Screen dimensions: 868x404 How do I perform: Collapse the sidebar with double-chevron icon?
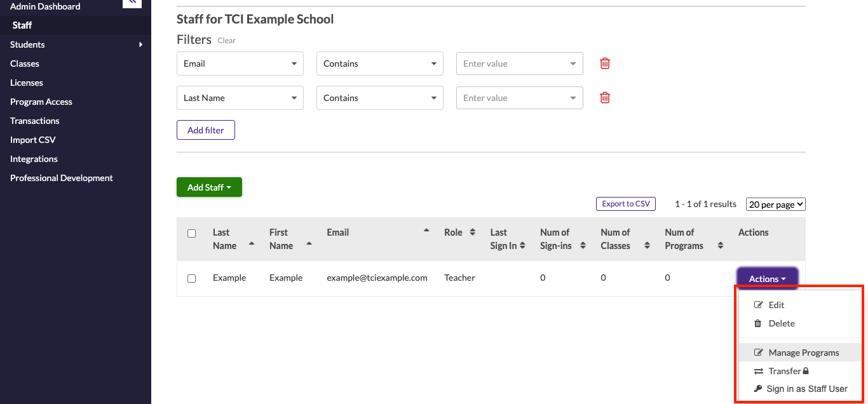pos(132,3)
